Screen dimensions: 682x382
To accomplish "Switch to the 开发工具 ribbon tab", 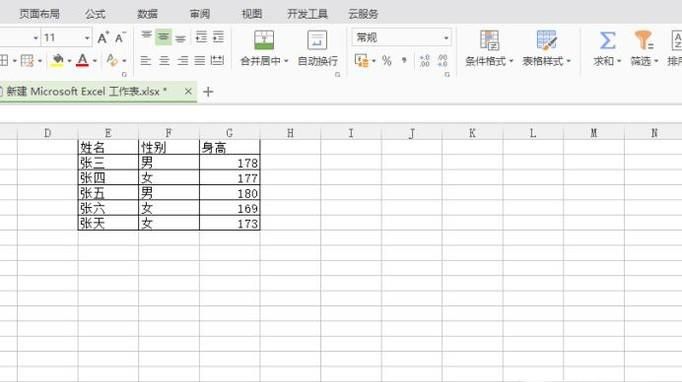I will click(x=308, y=14).
